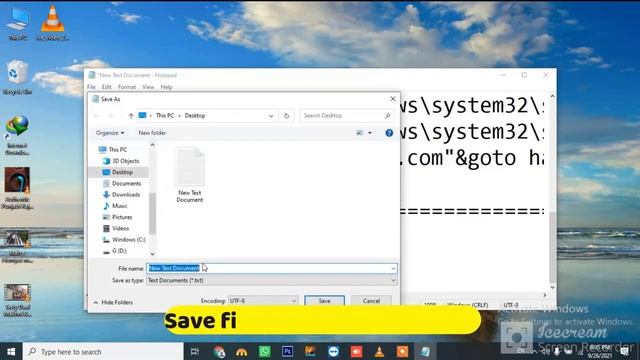Click the Back arrow in Save As dialog
Screen dimensions: 640x360
(x=97, y=116)
